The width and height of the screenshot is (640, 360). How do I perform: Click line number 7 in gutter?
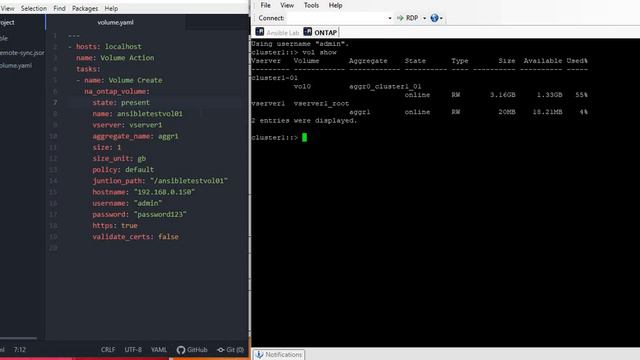click(x=55, y=102)
